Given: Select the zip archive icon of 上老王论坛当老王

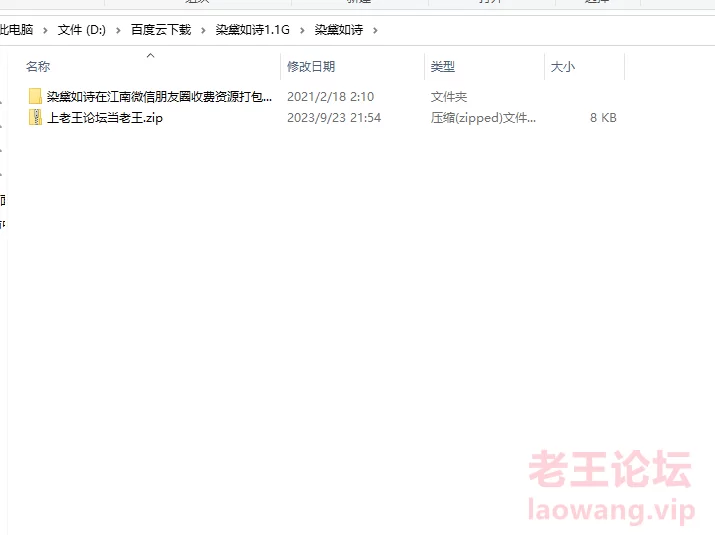Looking at the screenshot, I should click(35, 118).
